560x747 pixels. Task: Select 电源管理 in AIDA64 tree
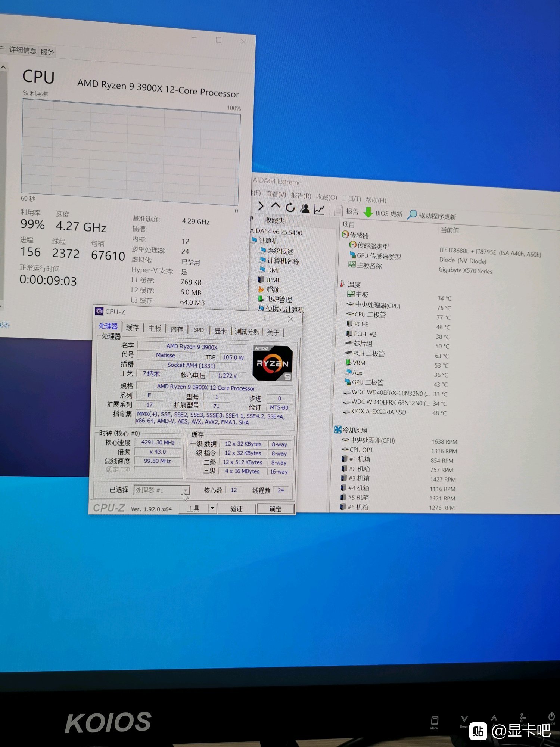(x=275, y=299)
